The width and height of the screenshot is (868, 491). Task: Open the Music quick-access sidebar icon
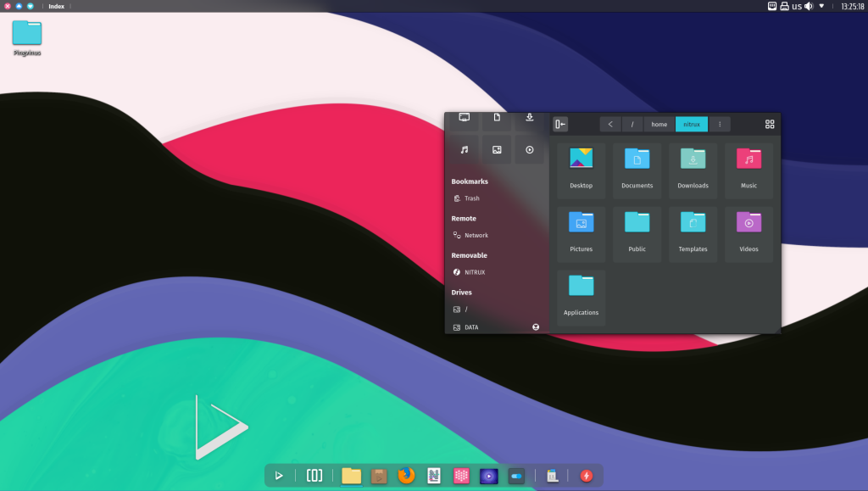[464, 149]
